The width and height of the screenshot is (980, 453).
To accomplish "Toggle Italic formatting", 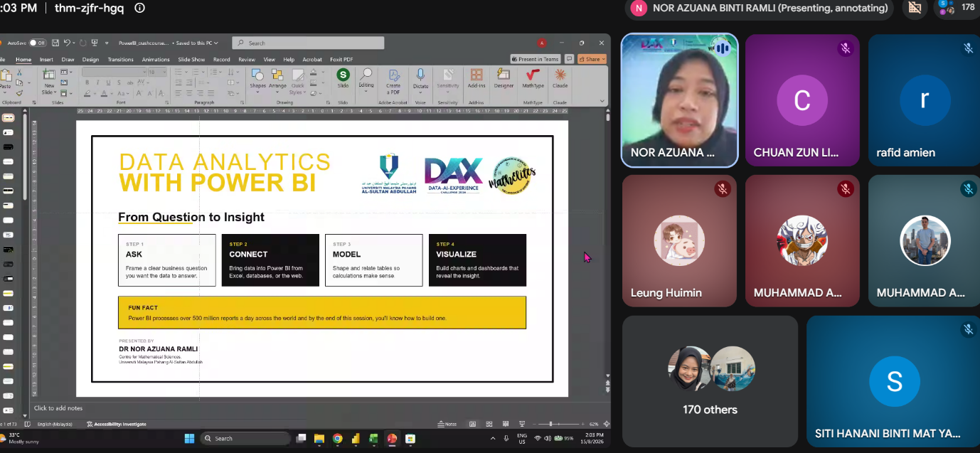I will click(x=97, y=82).
